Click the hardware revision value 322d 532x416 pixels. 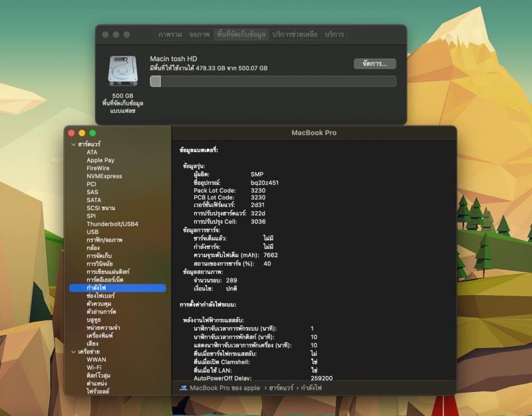(258, 213)
